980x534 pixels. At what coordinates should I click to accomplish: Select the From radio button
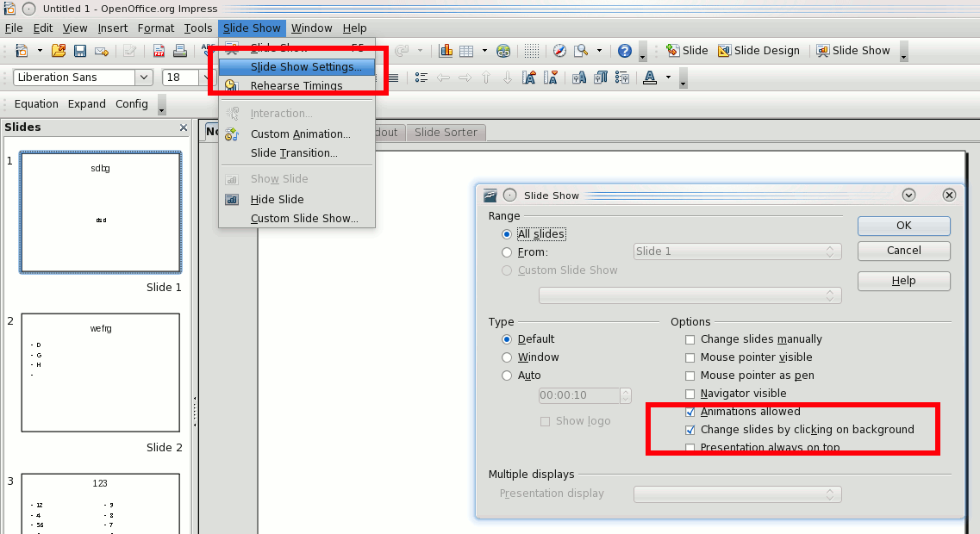pyautogui.click(x=507, y=252)
